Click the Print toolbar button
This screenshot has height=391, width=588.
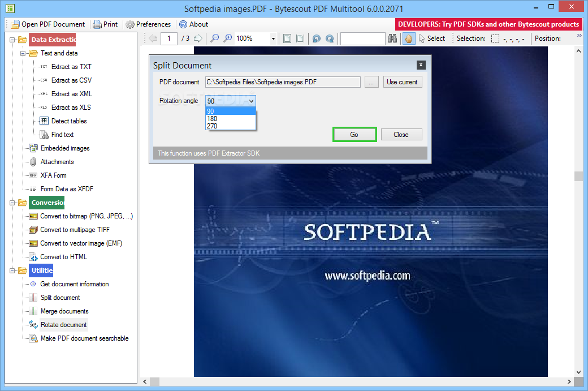pyautogui.click(x=105, y=24)
